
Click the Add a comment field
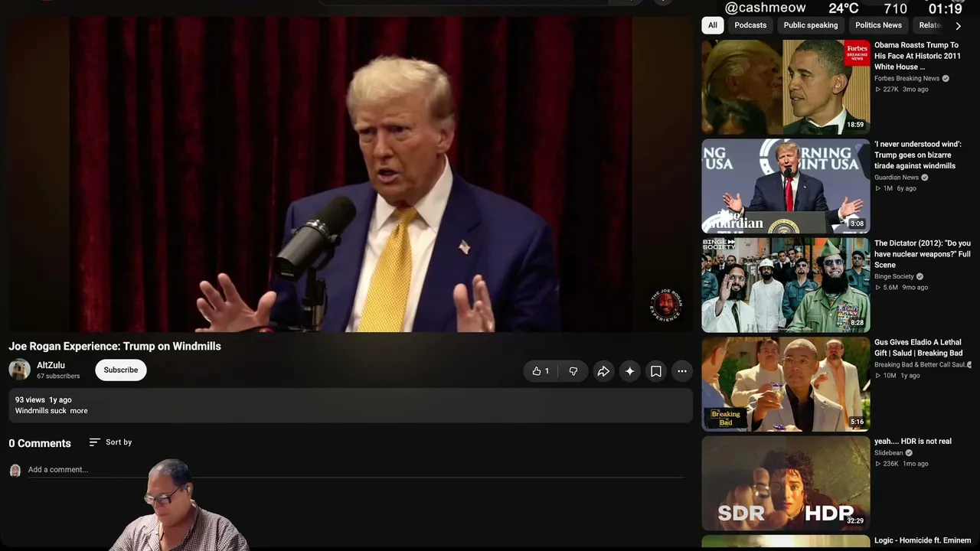(x=356, y=470)
